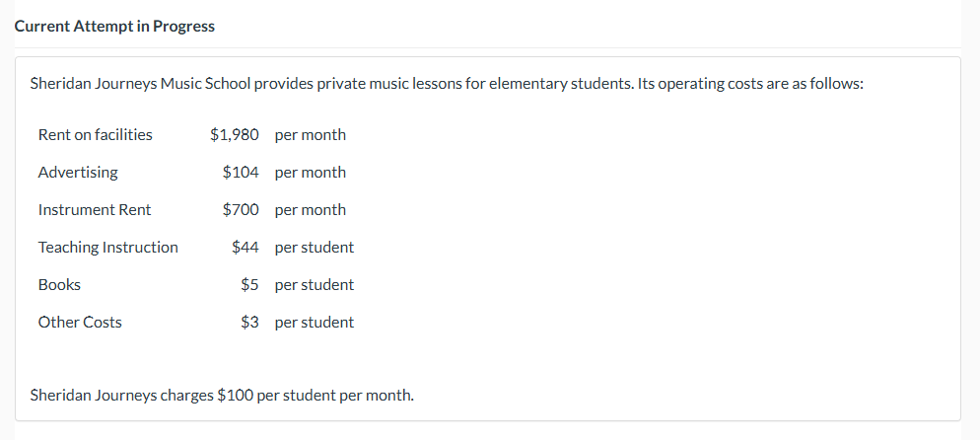Select the 'Teaching Instruction' label
Viewport: 980px width, 440px height.
pos(108,247)
